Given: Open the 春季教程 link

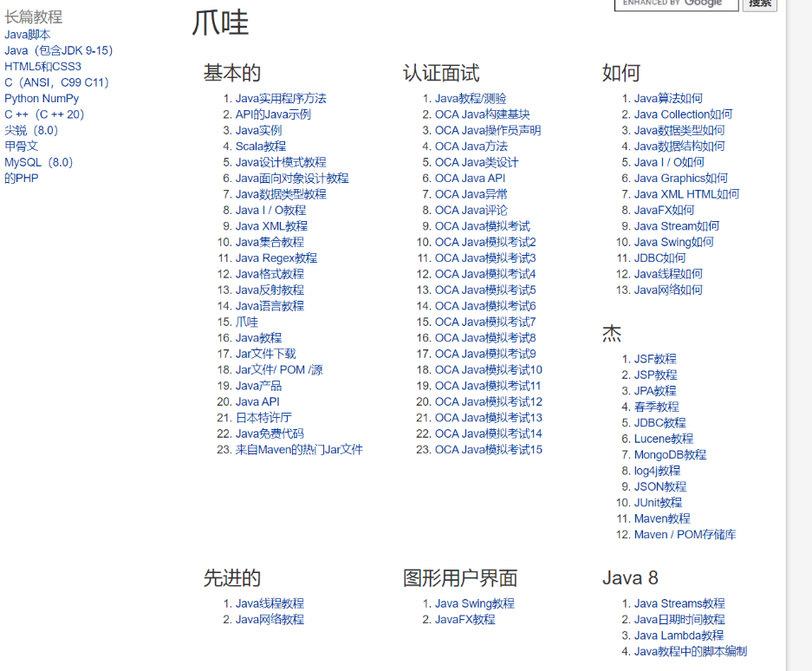Looking at the screenshot, I should [657, 407].
